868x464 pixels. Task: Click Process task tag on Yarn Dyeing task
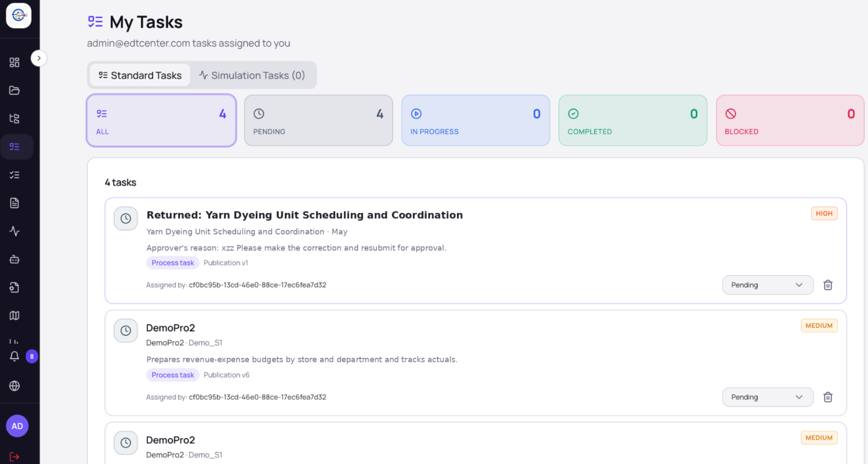173,263
